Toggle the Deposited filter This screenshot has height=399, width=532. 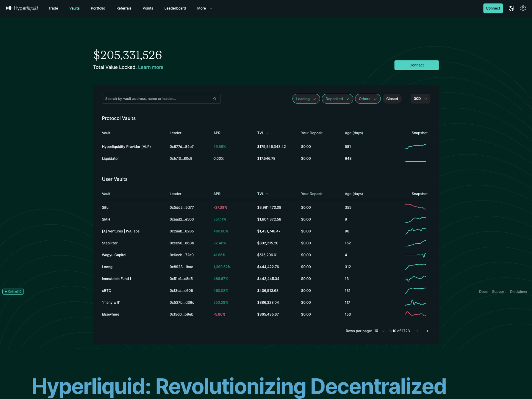337,99
